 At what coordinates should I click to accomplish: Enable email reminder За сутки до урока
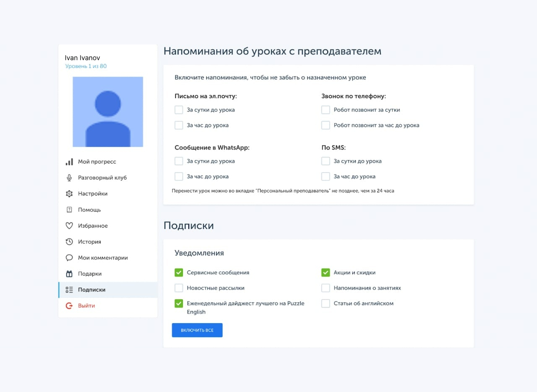(179, 110)
